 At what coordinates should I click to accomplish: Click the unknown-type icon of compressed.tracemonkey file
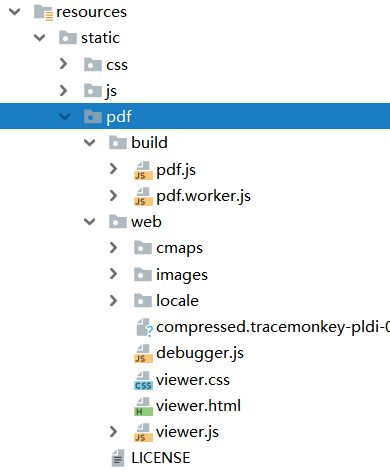tap(144, 327)
